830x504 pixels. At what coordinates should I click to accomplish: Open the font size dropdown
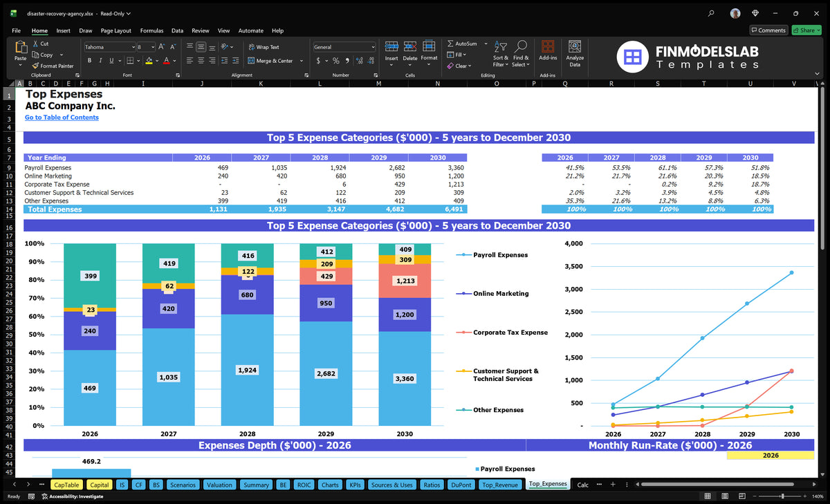coord(152,47)
